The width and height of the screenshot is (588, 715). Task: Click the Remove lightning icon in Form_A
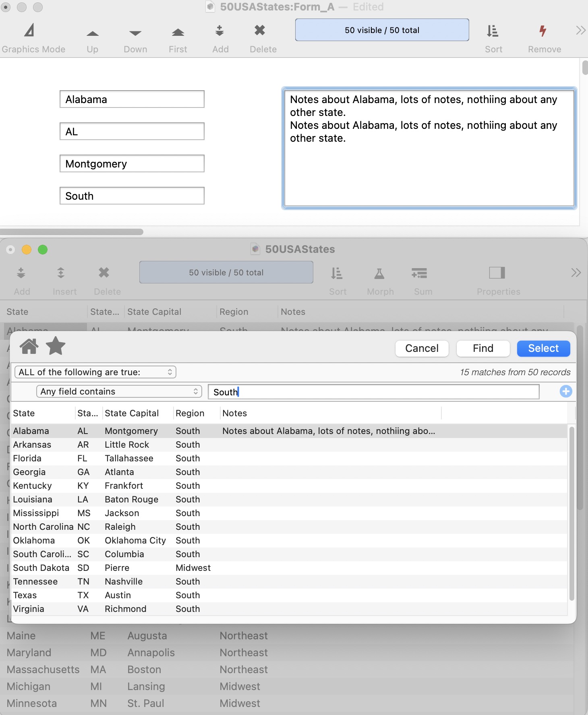(543, 31)
